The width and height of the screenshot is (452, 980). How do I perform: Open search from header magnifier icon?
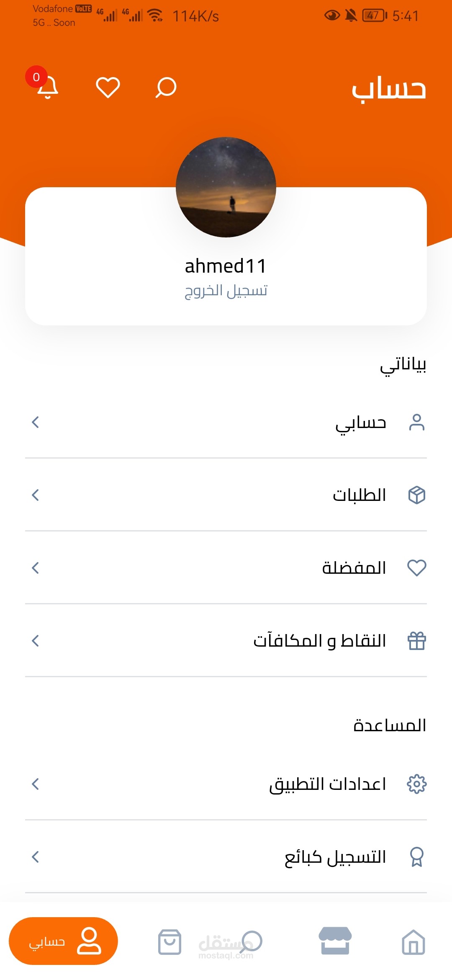click(166, 87)
